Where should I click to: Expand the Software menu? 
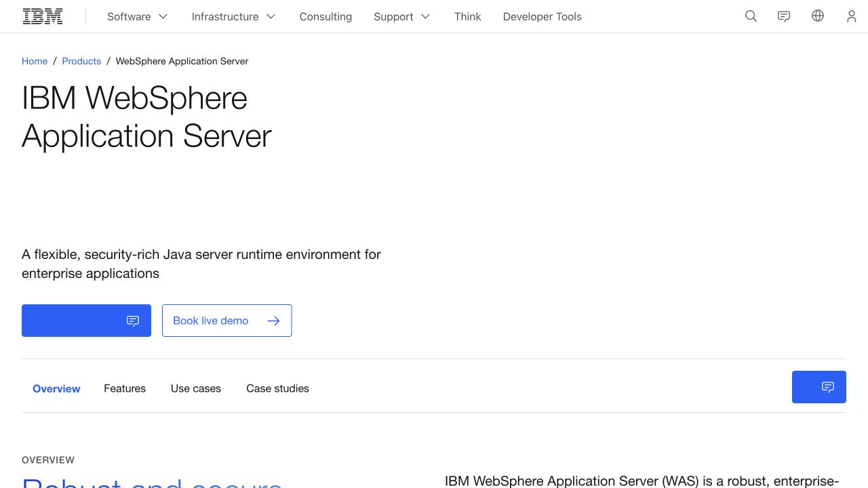138,16
